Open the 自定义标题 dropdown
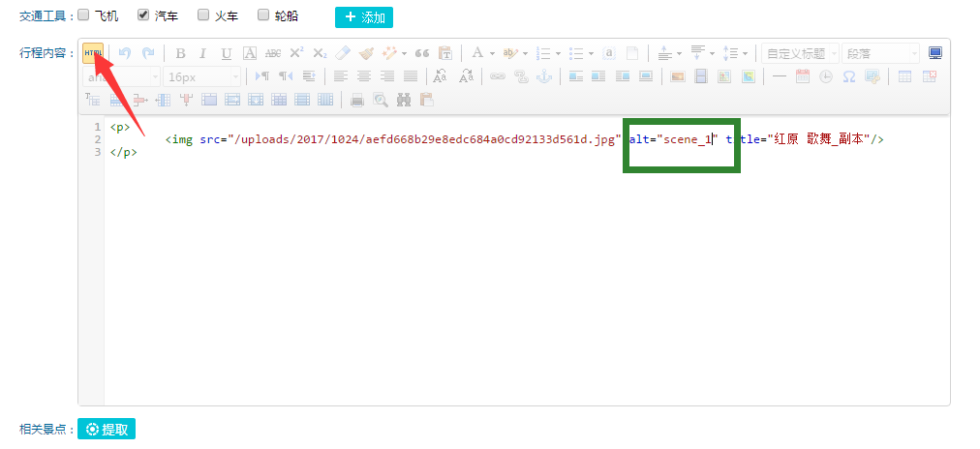The width and height of the screenshot is (980, 449). (800, 53)
